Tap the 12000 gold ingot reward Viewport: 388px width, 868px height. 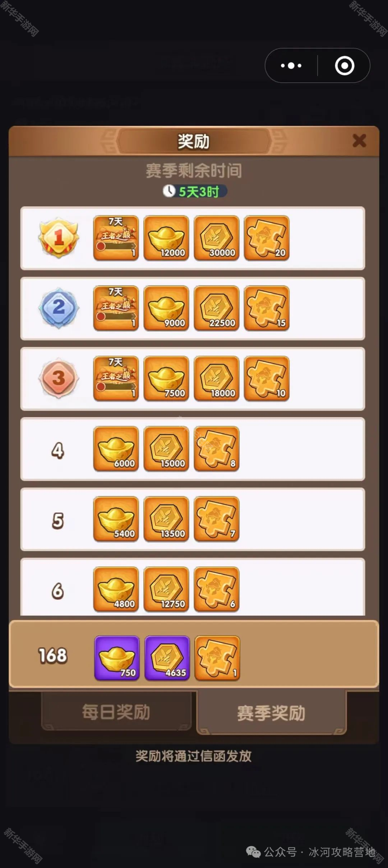tap(166, 238)
